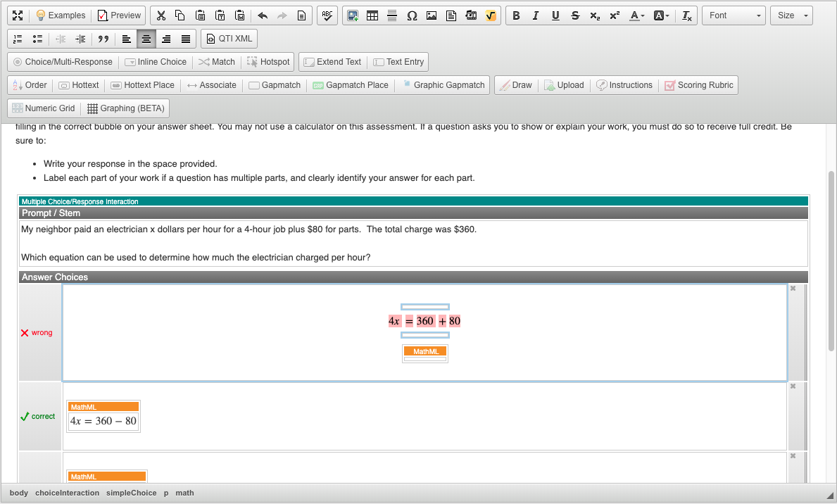Insert an Upload interaction

[564, 85]
